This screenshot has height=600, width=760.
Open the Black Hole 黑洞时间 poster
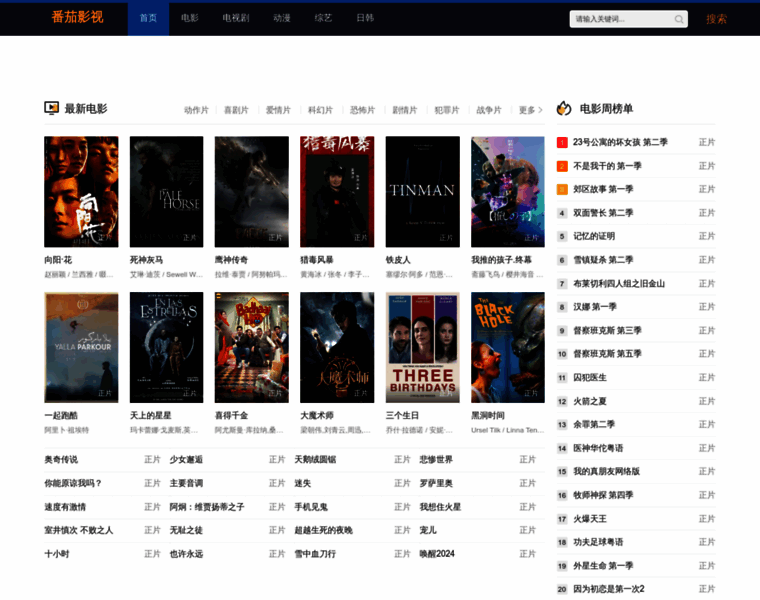(x=508, y=347)
